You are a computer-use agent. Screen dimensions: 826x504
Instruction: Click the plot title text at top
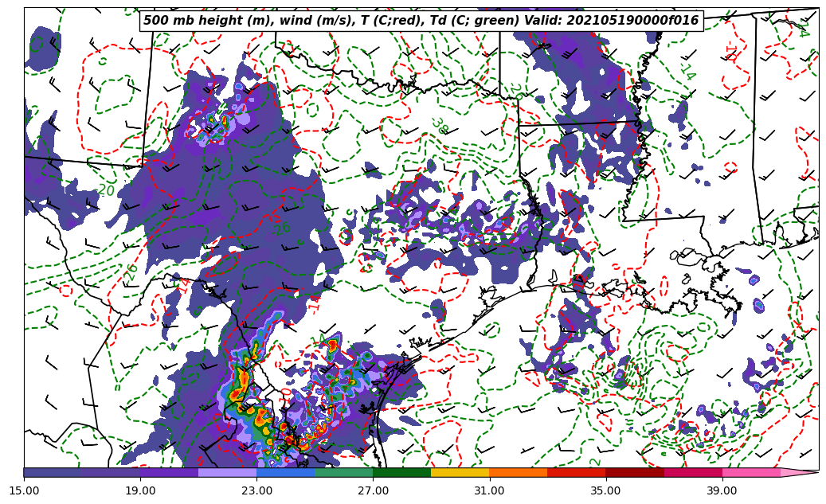421,21
